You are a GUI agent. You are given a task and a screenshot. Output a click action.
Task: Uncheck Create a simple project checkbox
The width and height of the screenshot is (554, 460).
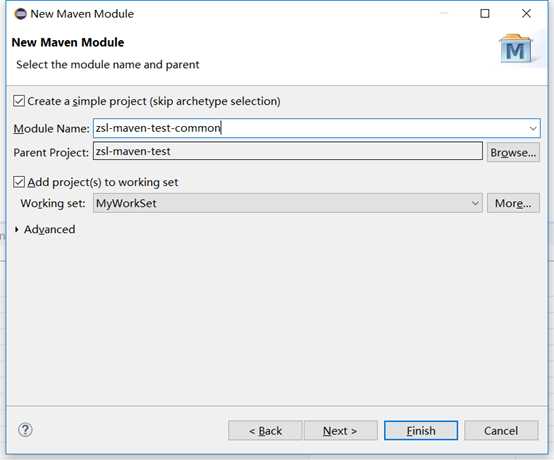click(19, 101)
